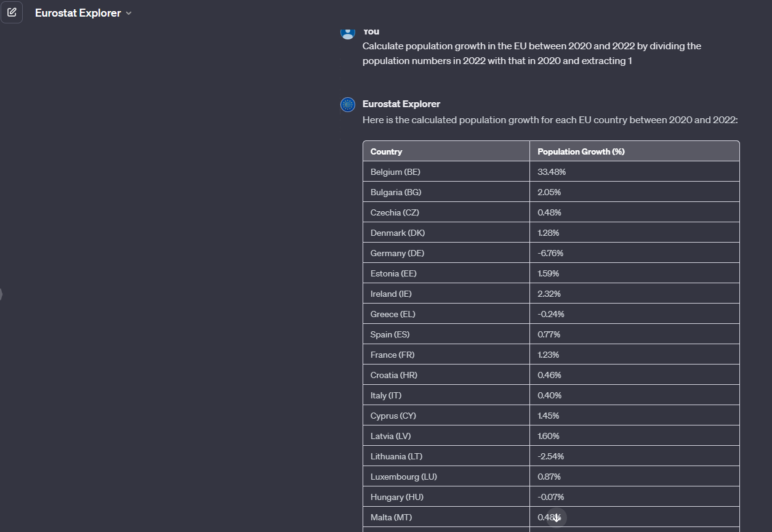Screen dimensions: 772x532
Task: Click the Germany (DE) row label
Action: click(397, 253)
